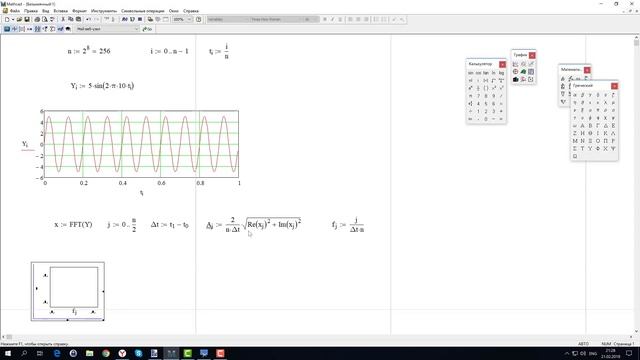
Task: Undo the last action with the Undo icon
Action: [x=89, y=19]
